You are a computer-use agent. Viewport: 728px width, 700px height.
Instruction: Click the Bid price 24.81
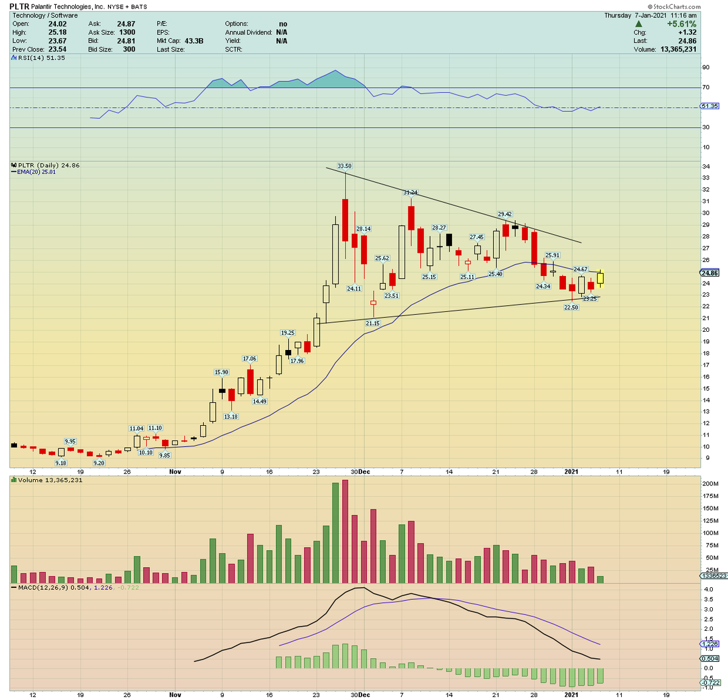tap(126, 41)
